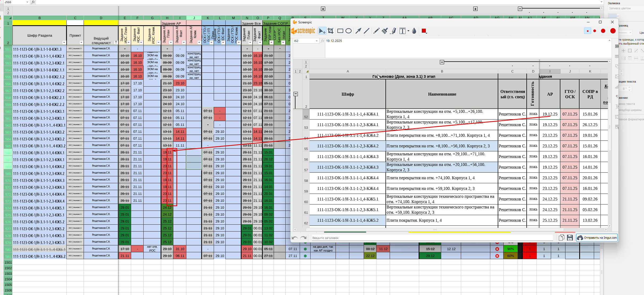
Task: Expand column group with plus above column T
Action: (x=323, y=9)
